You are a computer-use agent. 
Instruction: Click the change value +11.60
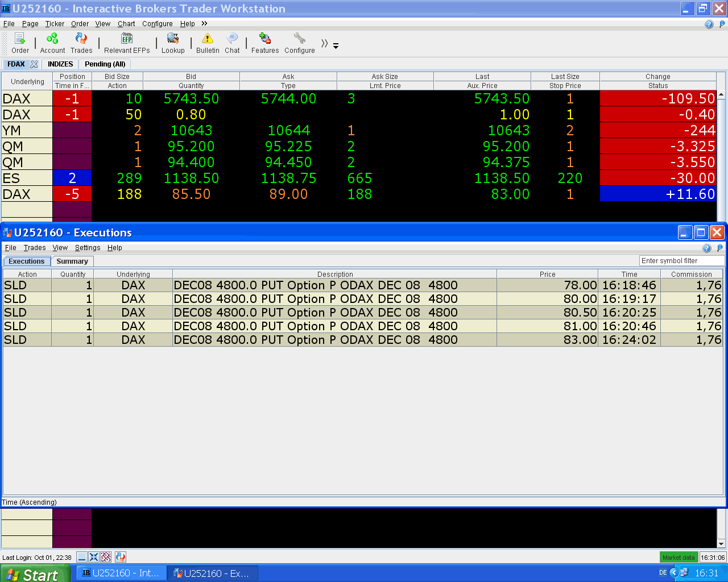[x=658, y=194]
